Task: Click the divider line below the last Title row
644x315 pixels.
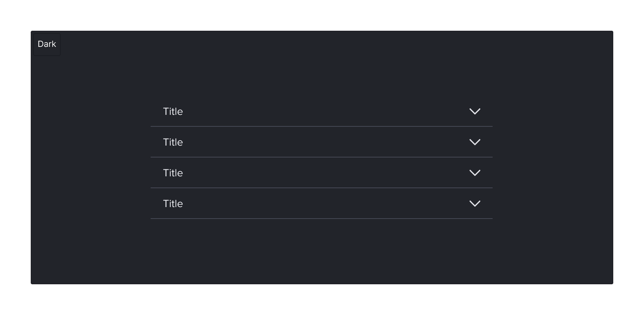Action: tap(321, 219)
